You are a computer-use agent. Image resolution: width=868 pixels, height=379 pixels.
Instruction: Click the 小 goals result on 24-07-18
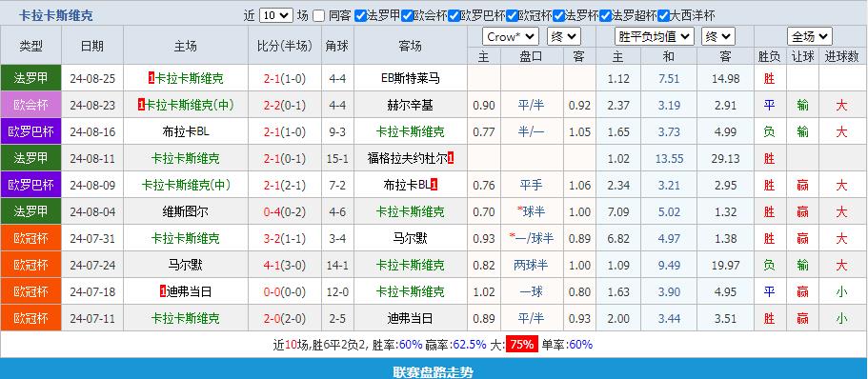pos(842,291)
